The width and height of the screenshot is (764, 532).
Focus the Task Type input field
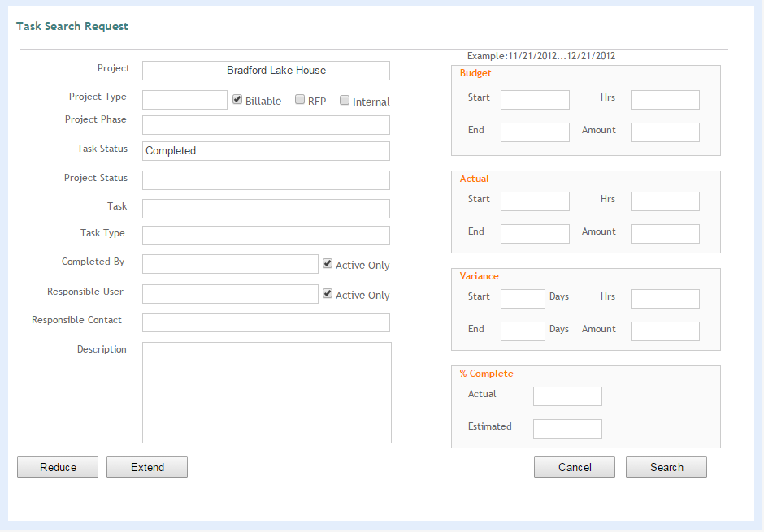[266, 236]
